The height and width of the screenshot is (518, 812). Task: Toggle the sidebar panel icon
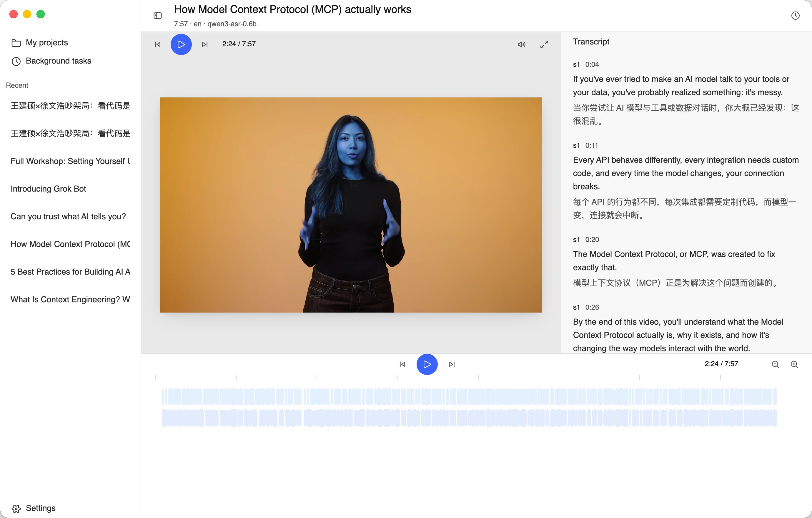pos(157,16)
